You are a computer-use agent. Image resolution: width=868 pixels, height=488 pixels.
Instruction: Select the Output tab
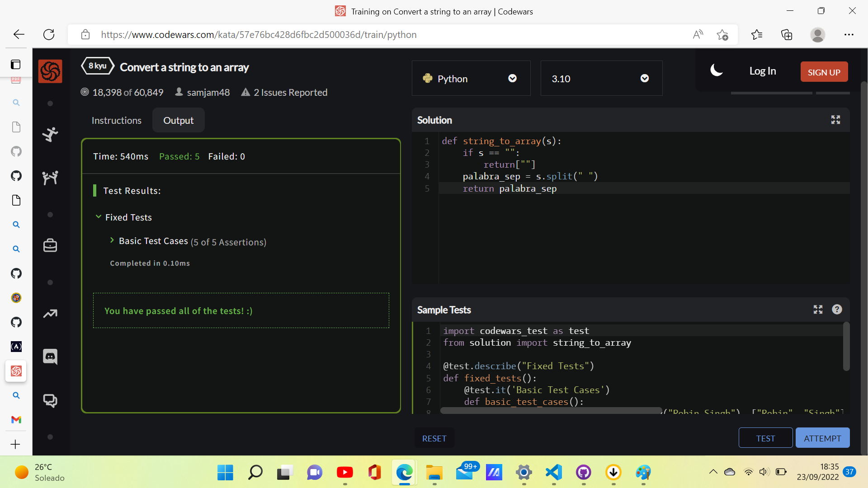[x=178, y=120]
